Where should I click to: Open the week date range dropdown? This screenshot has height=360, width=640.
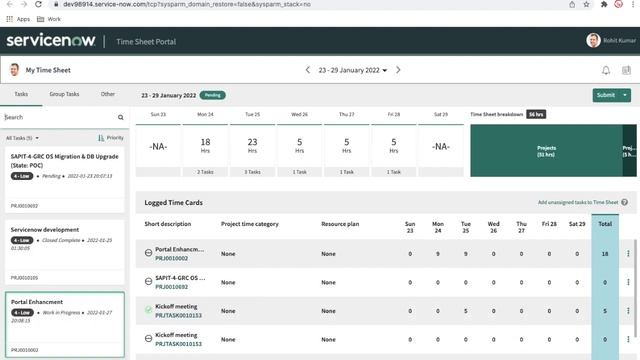tap(353, 70)
